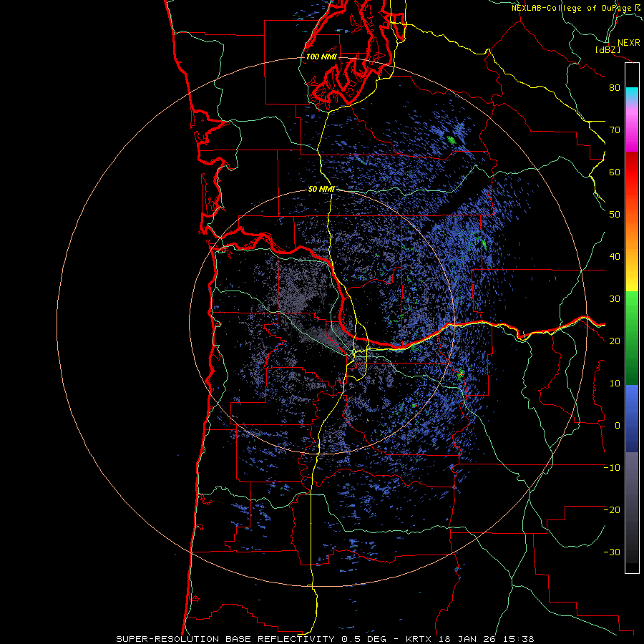Screen dimensions: 644x644
Task: Click the -10 dBZ scale value
Action: pyautogui.click(x=612, y=467)
